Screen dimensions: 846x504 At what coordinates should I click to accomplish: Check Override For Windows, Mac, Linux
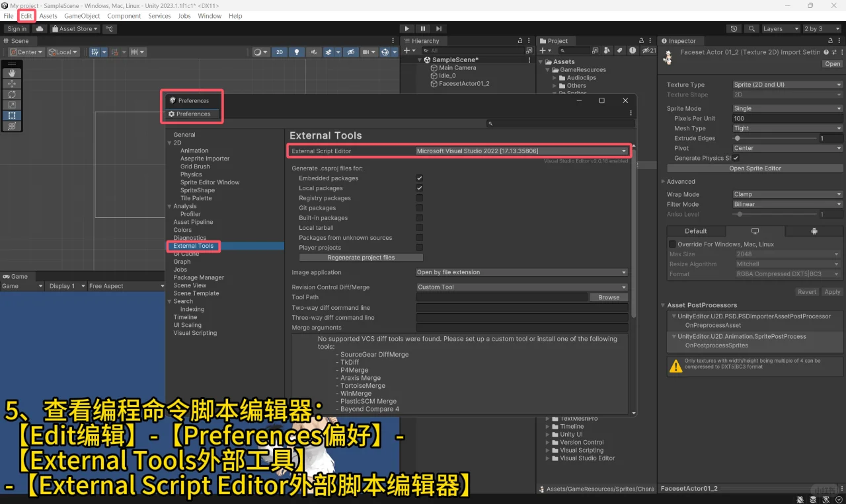click(x=672, y=244)
